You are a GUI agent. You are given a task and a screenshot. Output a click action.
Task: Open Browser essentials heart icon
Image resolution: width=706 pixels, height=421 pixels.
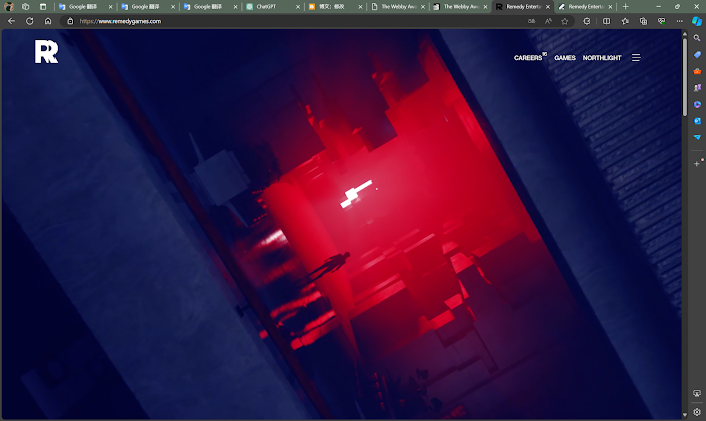coord(661,21)
